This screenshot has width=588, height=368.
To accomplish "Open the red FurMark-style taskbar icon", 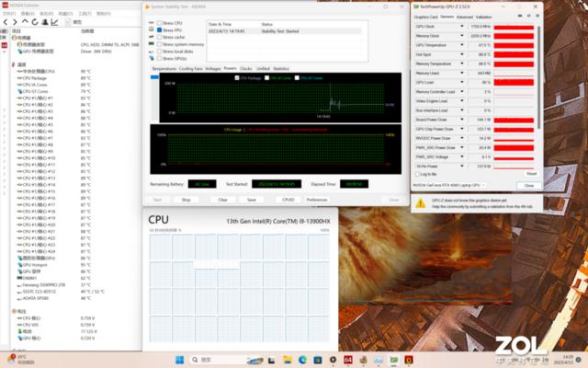I will click(x=409, y=360).
